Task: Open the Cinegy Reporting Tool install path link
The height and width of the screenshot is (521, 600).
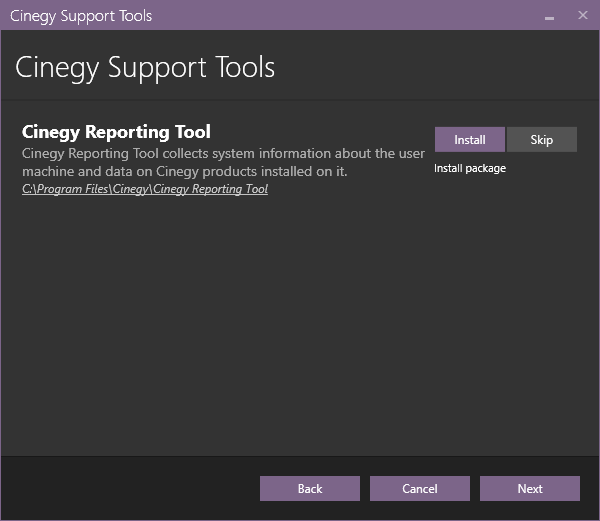Action: point(145,189)
